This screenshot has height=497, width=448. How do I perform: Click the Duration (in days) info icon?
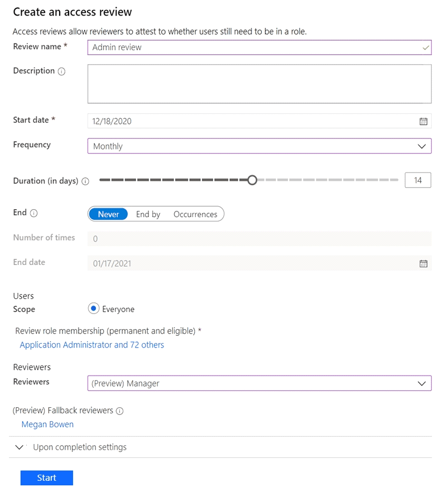[85, 181]
